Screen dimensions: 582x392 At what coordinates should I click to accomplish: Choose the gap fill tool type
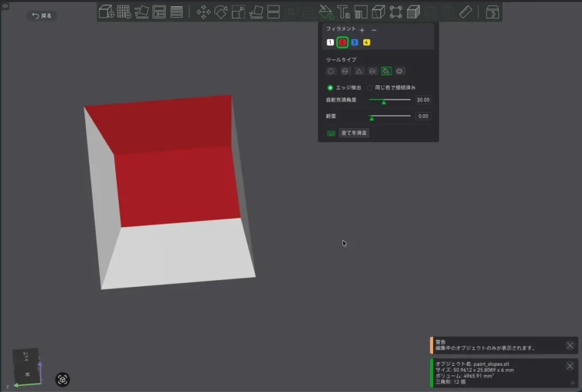(x=400, y=71)
